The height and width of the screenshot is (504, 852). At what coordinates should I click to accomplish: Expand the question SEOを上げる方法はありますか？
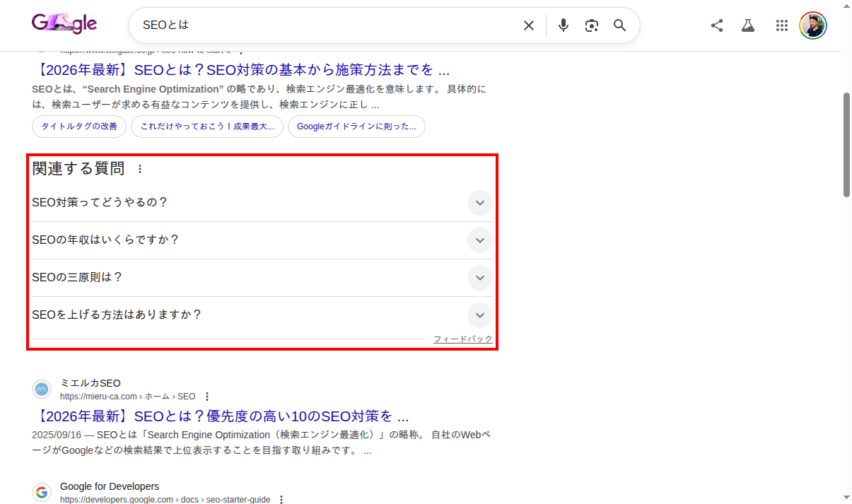click(x=479, y=315)
